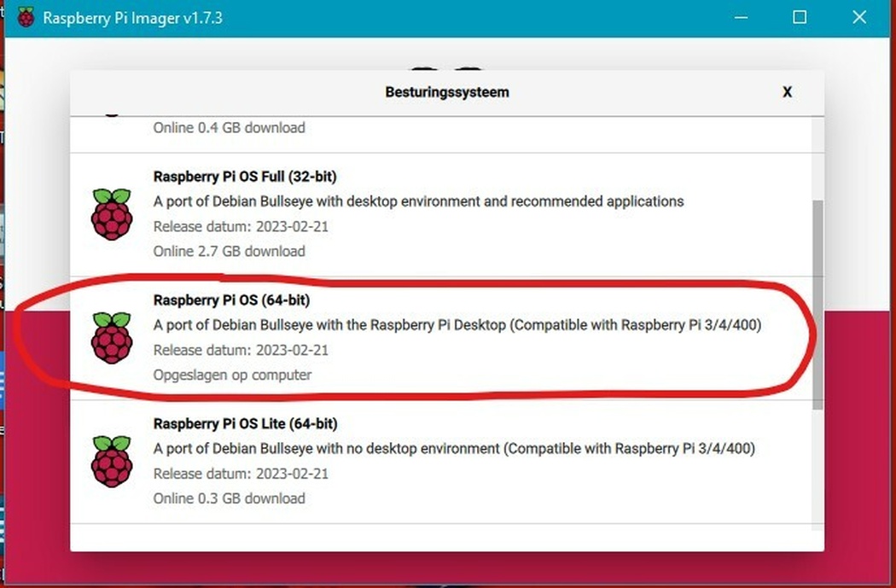The image size is (896, 588).
Task: Click 'Opgeslagen op computer' text
Action: coord(232,375)
